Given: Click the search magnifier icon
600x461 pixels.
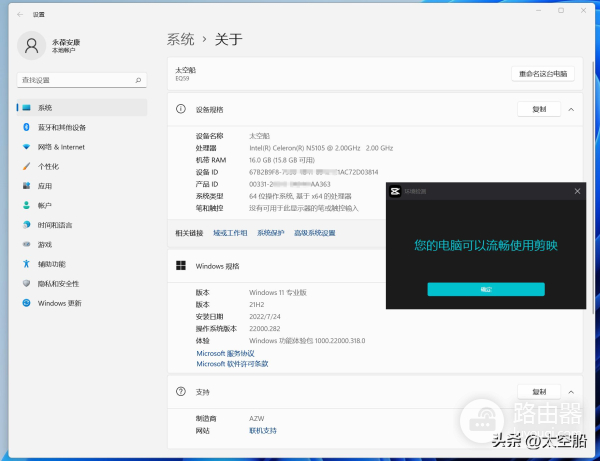Looking at the screenshot, I should (x=138, y=80).
